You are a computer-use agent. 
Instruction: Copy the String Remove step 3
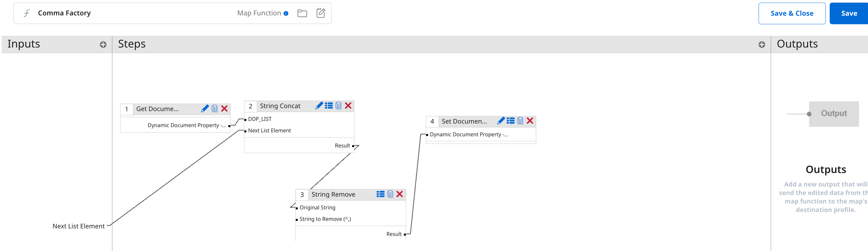(390, 194)
